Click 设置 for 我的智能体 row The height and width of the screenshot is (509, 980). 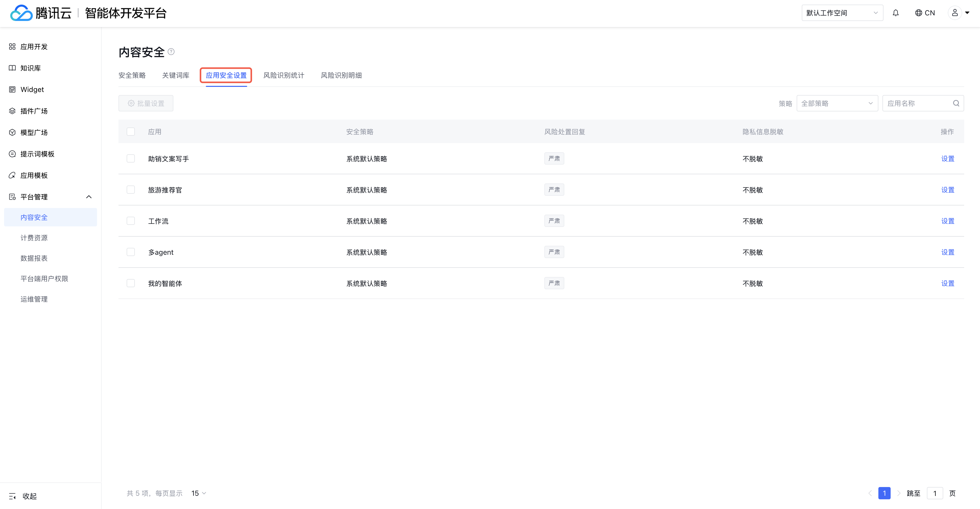(x=947, y=284)
